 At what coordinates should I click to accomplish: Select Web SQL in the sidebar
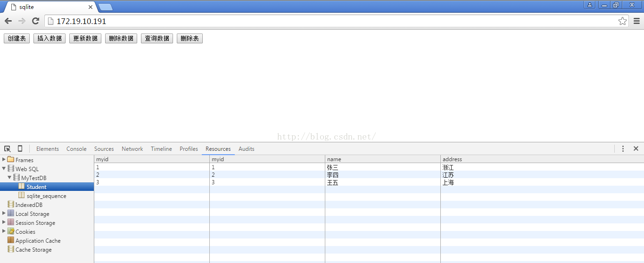[x=27, y=169]
